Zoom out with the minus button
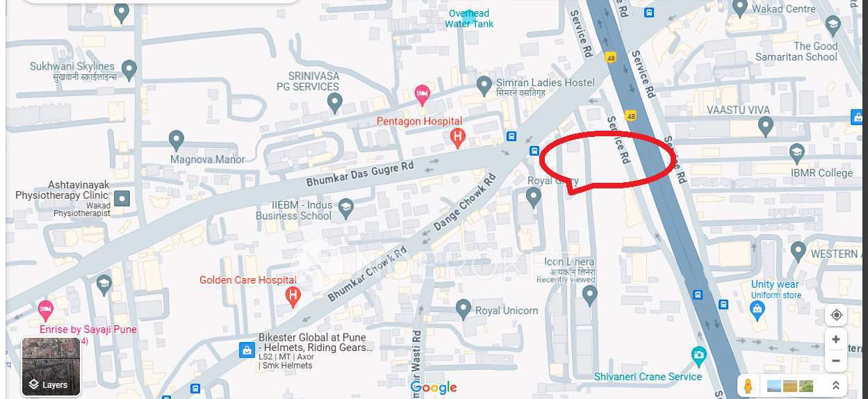 point(836,361)
